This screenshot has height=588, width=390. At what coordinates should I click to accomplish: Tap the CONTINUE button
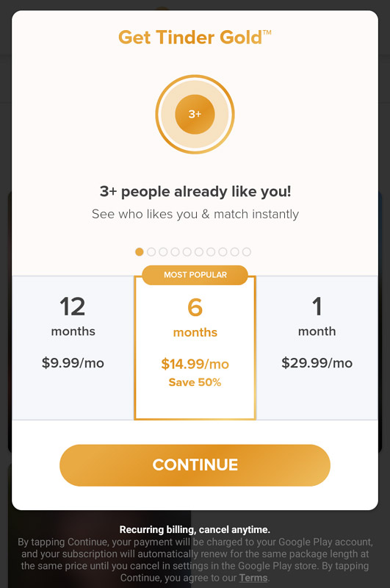(x=195, y=465)
